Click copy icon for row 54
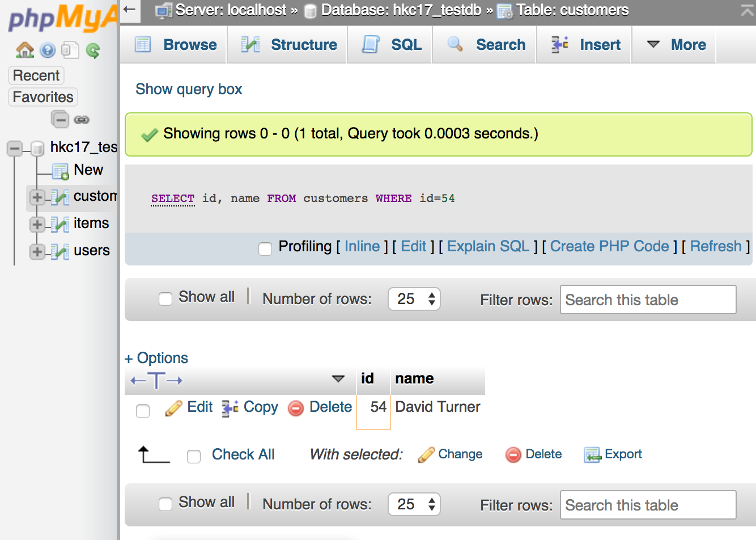The image size is (756, 540). pos(230,408)
